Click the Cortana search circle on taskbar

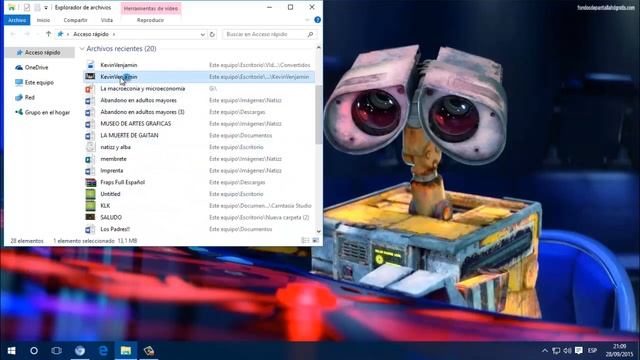coord(34,351)
